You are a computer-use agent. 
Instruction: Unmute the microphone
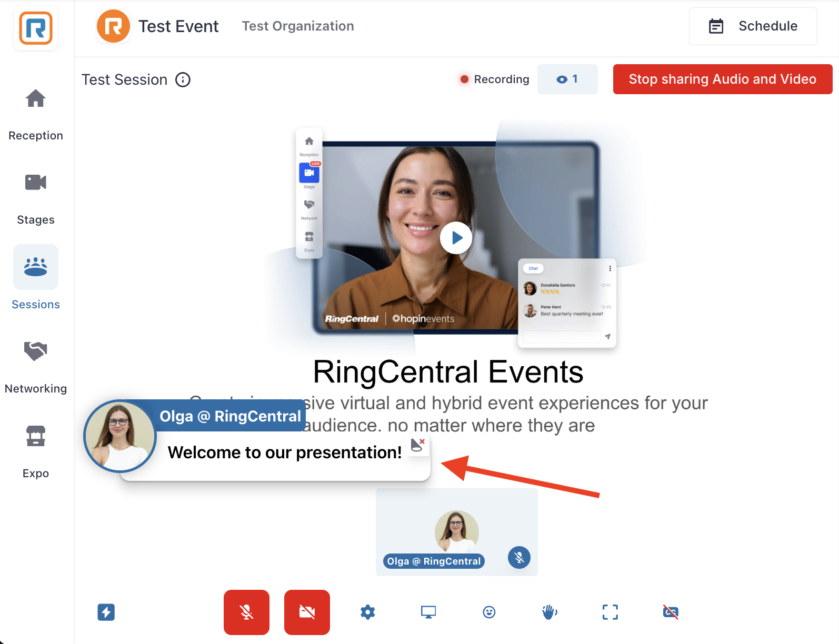[x=246, y=612]
